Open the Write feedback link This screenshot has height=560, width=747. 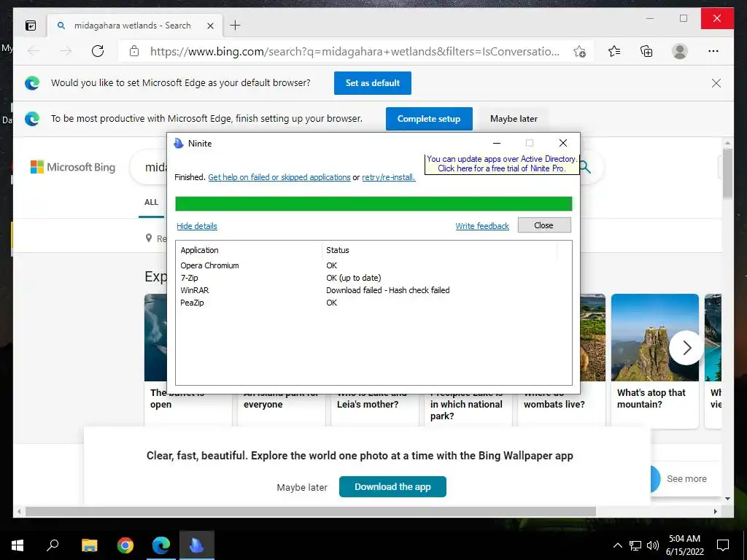[x=482, y=226]
